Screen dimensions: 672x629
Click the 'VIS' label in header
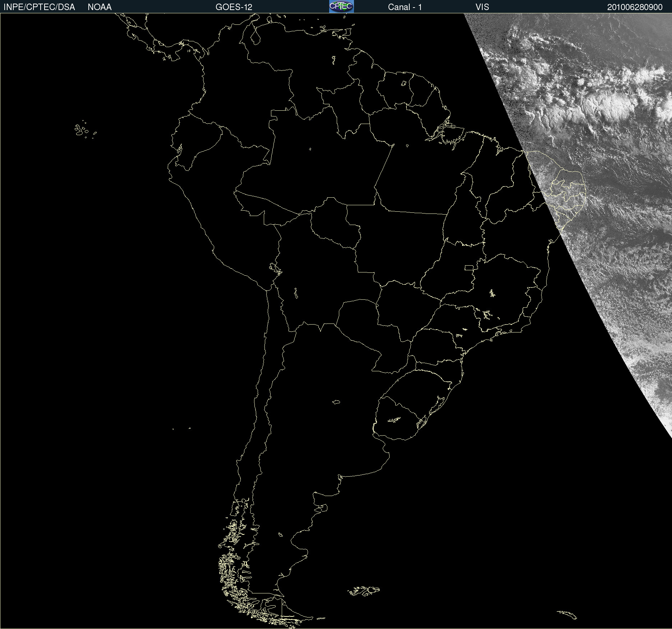point(482,7)
